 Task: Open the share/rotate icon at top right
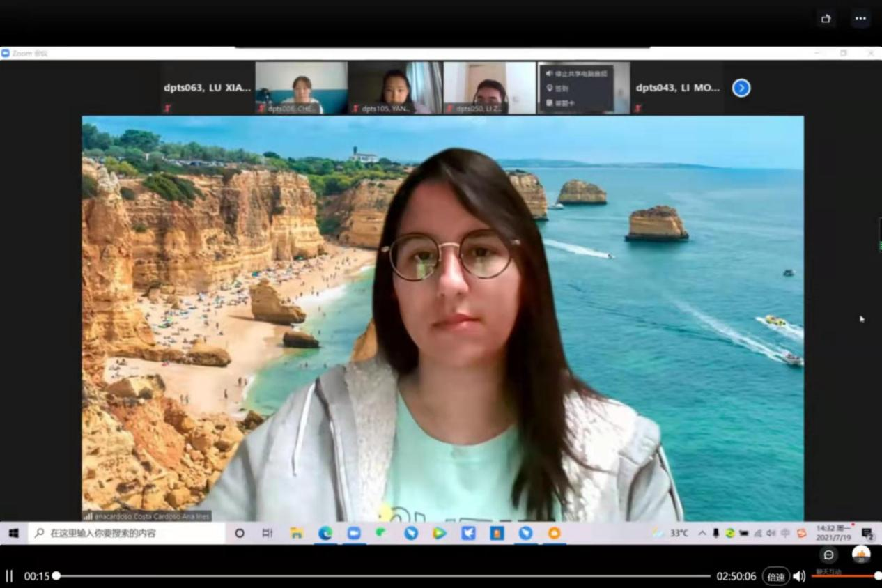(826, 19)
